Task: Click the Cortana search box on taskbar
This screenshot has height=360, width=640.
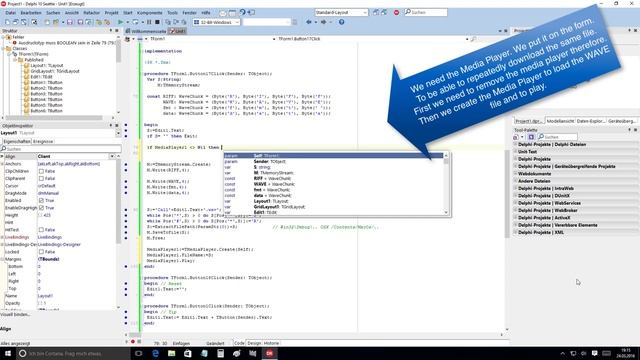Action: pos(73,353)
